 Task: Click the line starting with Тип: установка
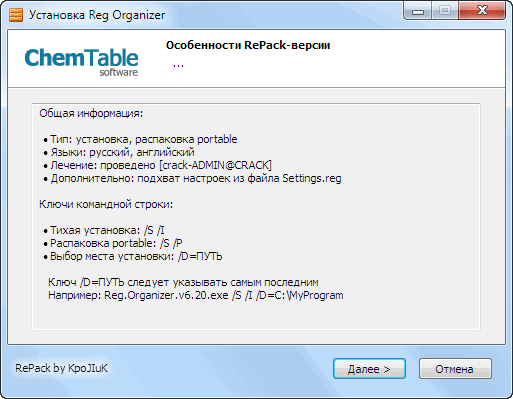[140, 139]
